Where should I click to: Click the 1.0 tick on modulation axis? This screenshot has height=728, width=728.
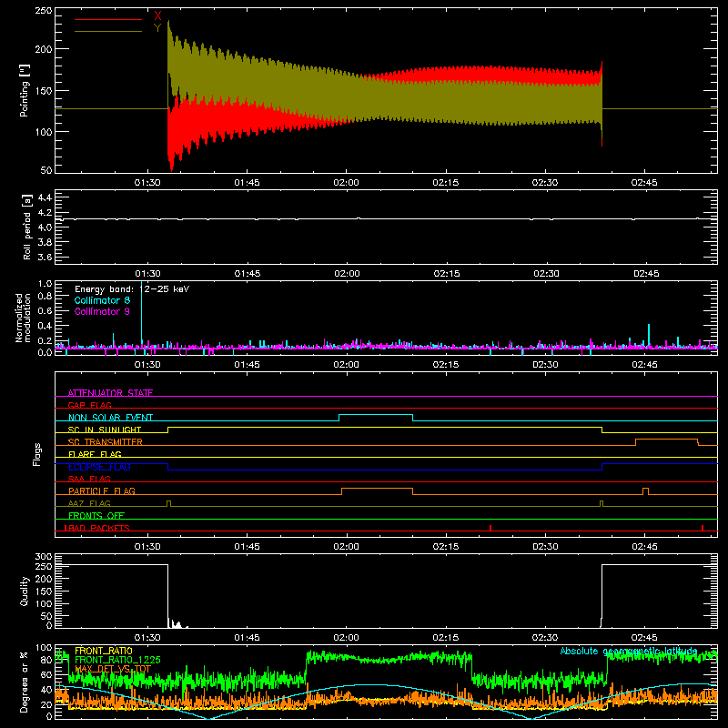[45, 283]
